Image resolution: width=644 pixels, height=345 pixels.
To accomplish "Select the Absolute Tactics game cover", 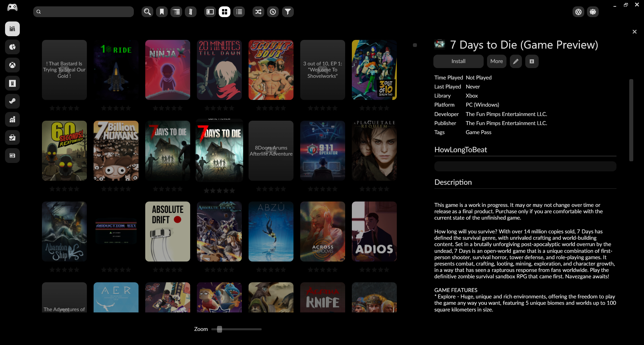I will [x=219, y=232].
